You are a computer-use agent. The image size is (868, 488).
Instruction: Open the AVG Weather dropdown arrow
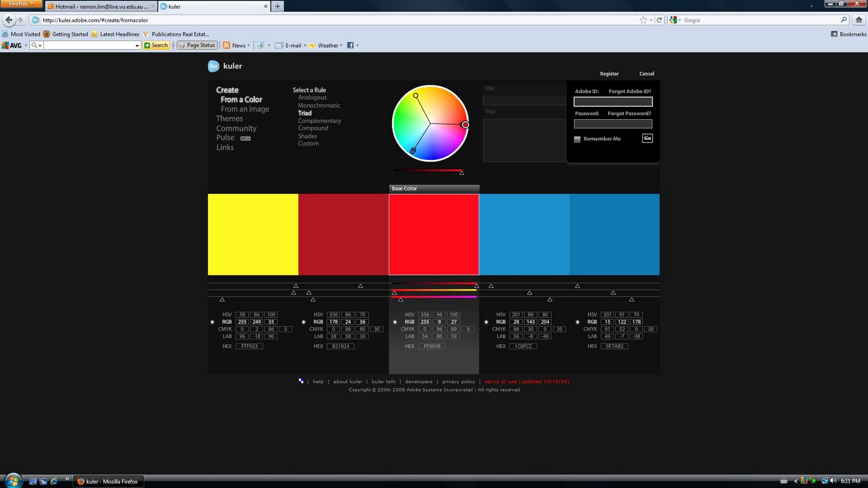pos(341,46)
